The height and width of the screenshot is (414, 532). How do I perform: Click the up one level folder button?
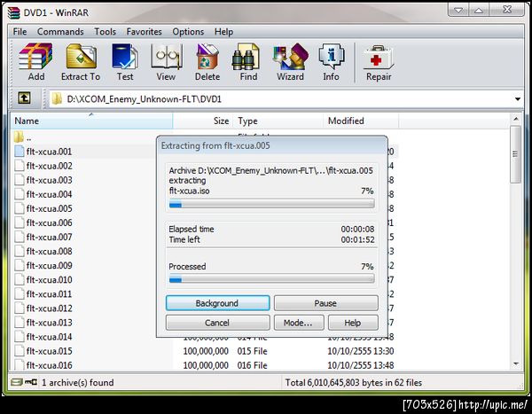pyautogui.click(x=24, y=98)
